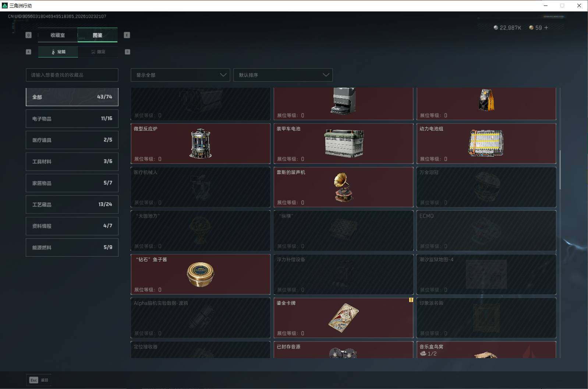
Task: Filter by 家居物品 category
Action: [72, 183]
